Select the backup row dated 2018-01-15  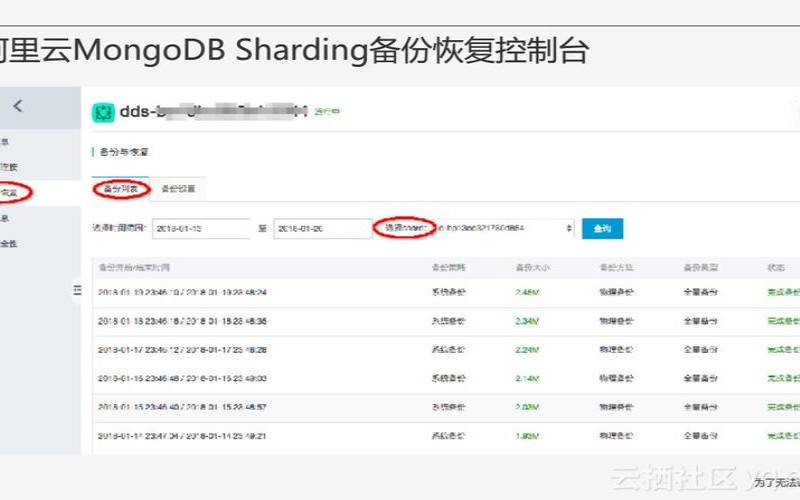click(446, 407)
